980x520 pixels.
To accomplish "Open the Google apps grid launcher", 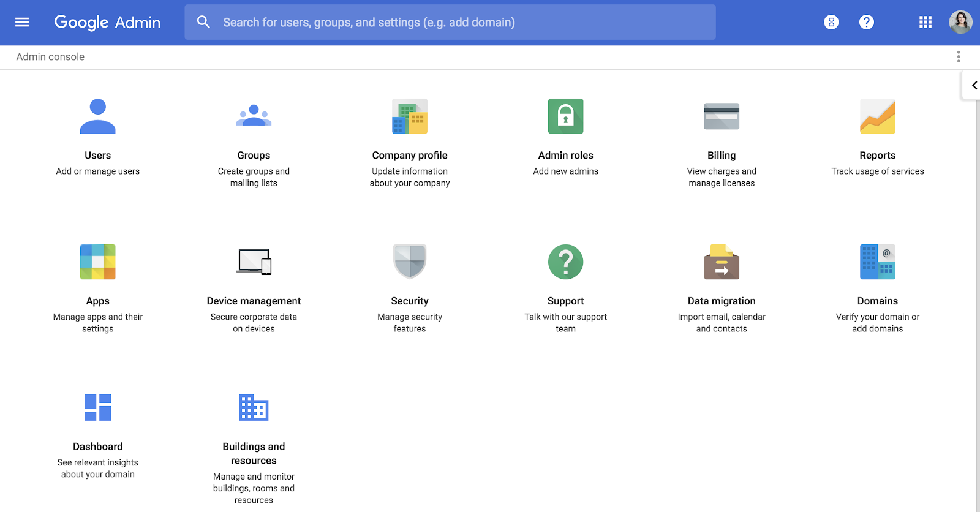I will pyautogui.click(x=925, y=23).
